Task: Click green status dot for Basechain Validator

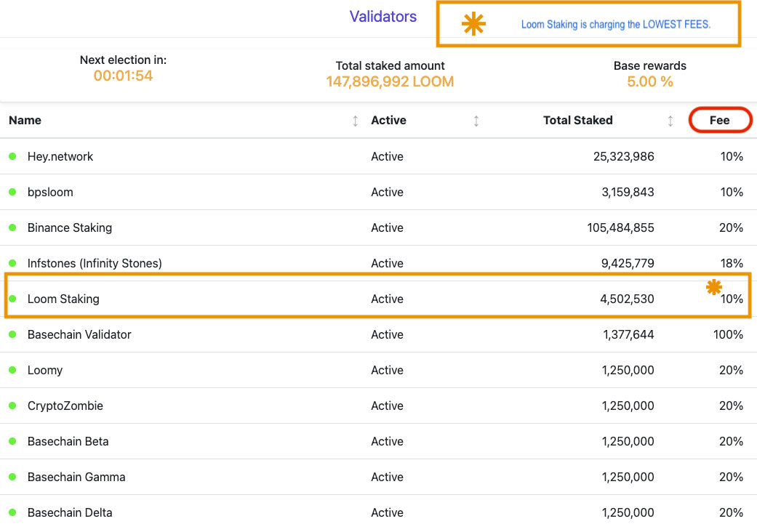Action: 12,335
